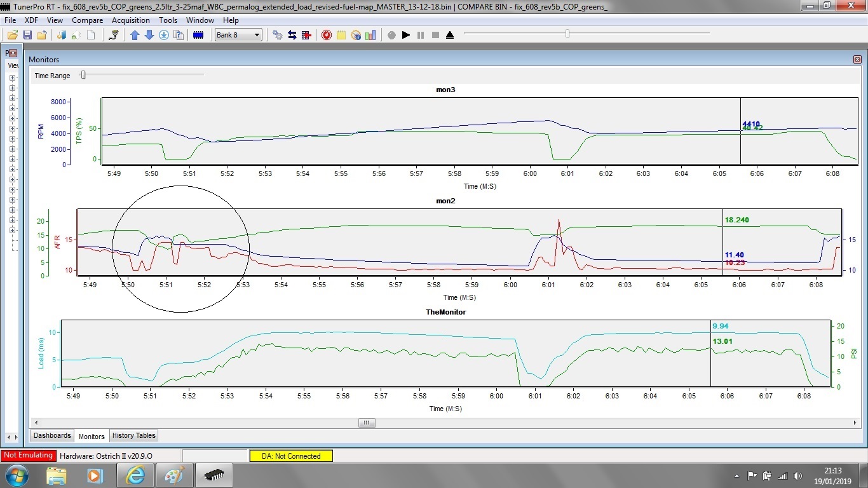
Task: Open the XDF menu
Action: pos(31,20)
